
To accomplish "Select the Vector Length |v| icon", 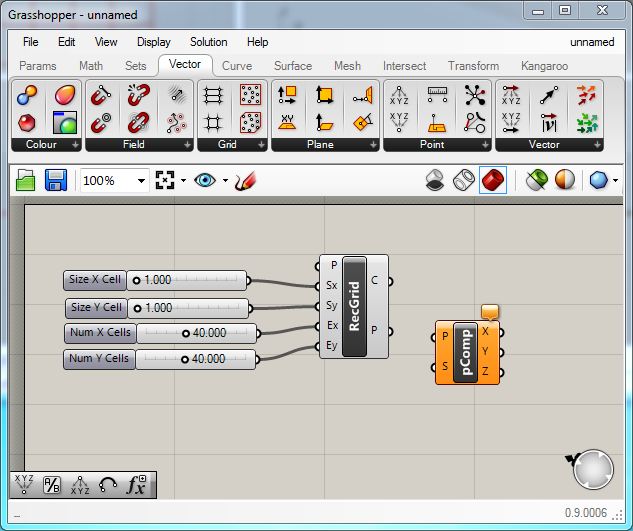I will pos(549,123).
